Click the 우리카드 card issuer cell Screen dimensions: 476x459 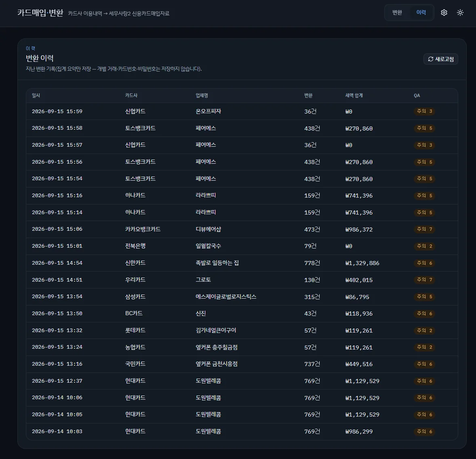coord(135,280)
